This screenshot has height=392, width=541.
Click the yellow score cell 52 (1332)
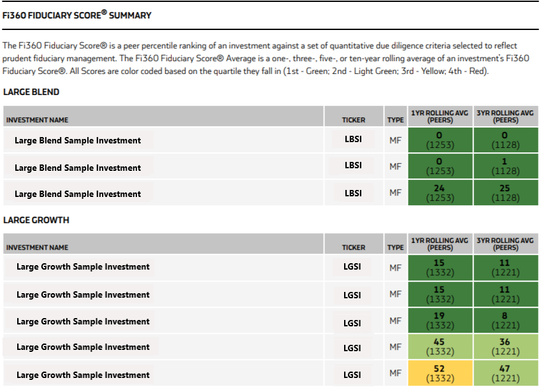440,373
